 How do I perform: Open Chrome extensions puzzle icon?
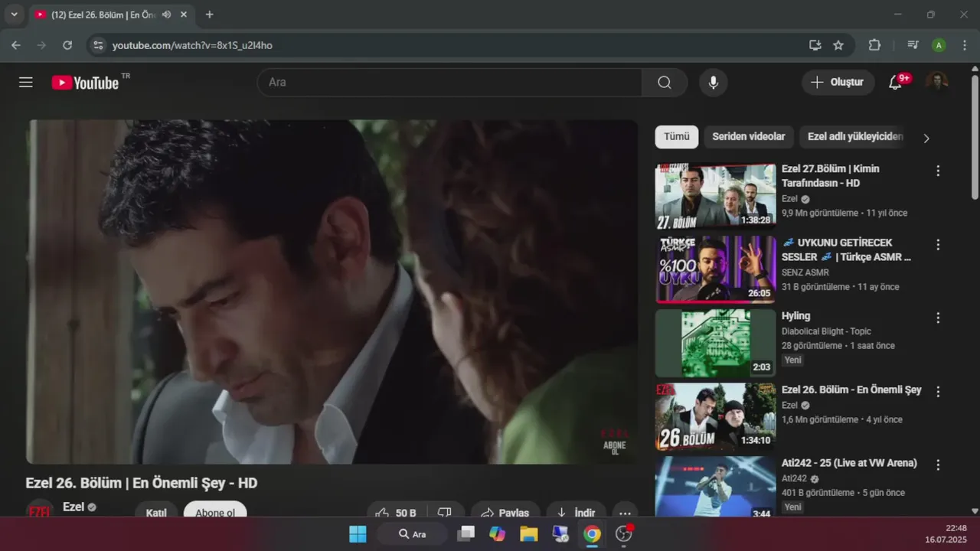pyautogui.click(x=874, y=45)
